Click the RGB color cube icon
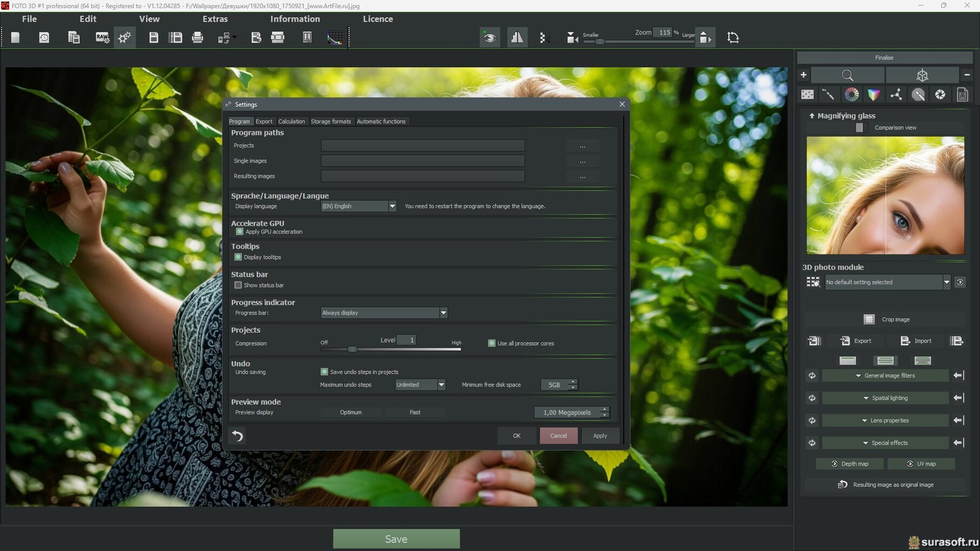980x551 pixels. click(x=874, y=95)
